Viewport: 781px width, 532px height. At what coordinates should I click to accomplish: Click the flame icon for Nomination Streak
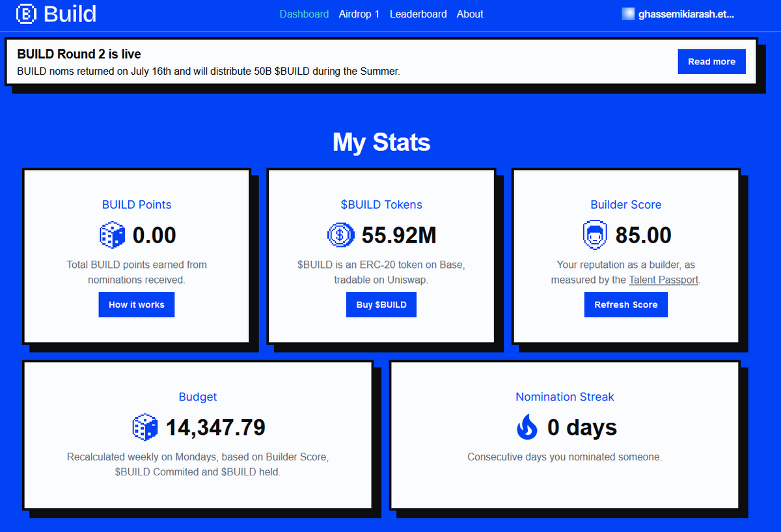[x=527, y=427]
